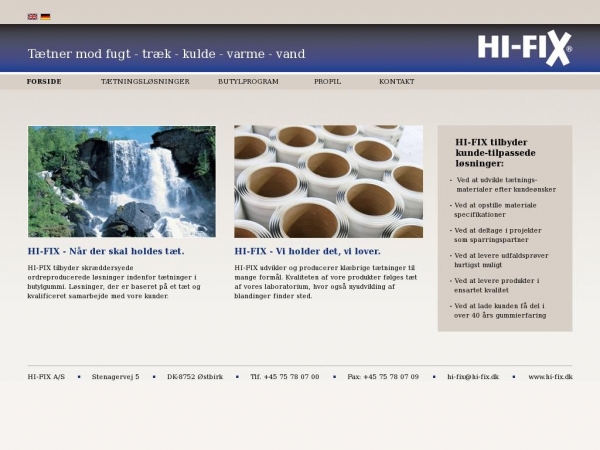Click fax number 'Fax: +45 75 78 07 09'

click(383, 377)
